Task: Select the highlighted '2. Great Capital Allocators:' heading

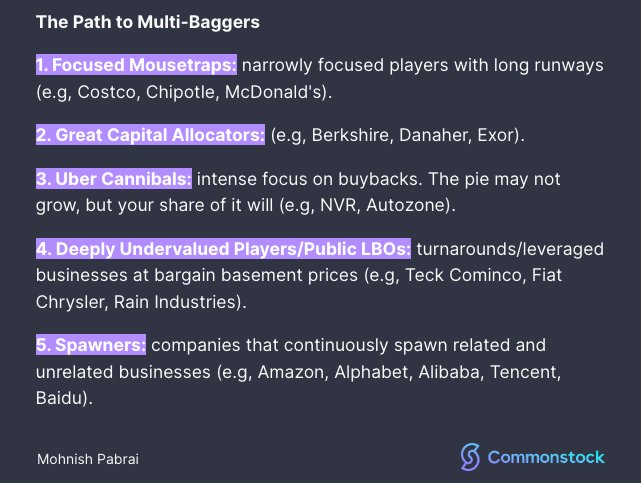Action: [150, 135]
